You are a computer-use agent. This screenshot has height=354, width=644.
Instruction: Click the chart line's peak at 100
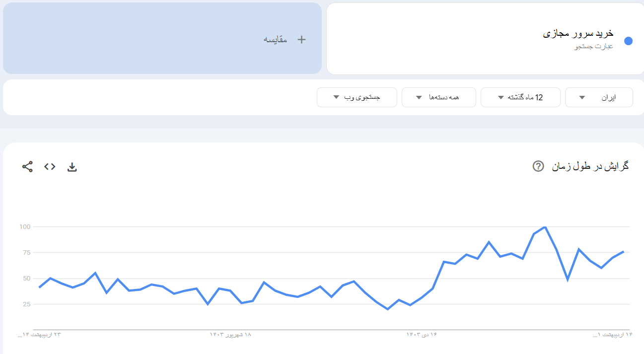click(x=545, y=227)
